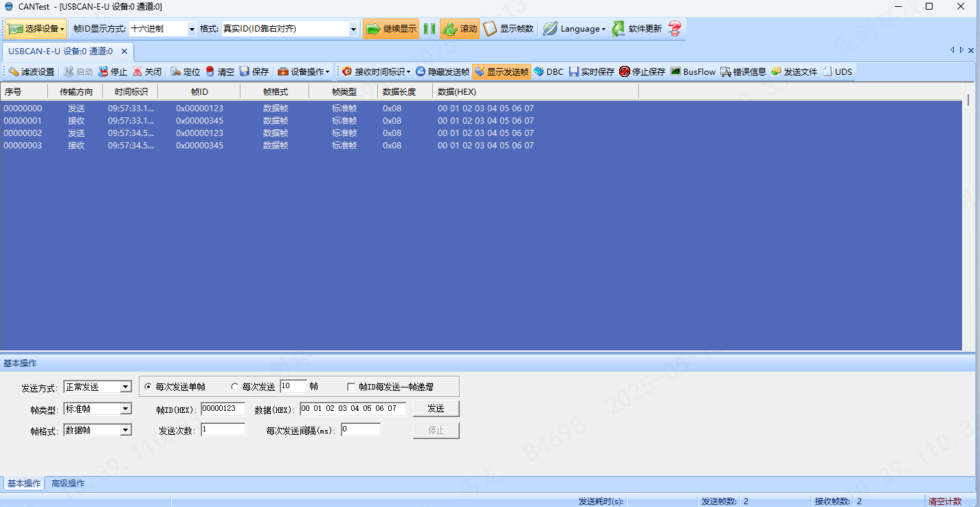Click the 数据(HEX) column header
Image resolution: width=980 pixels, height=507 pixels.
(536, 91)
